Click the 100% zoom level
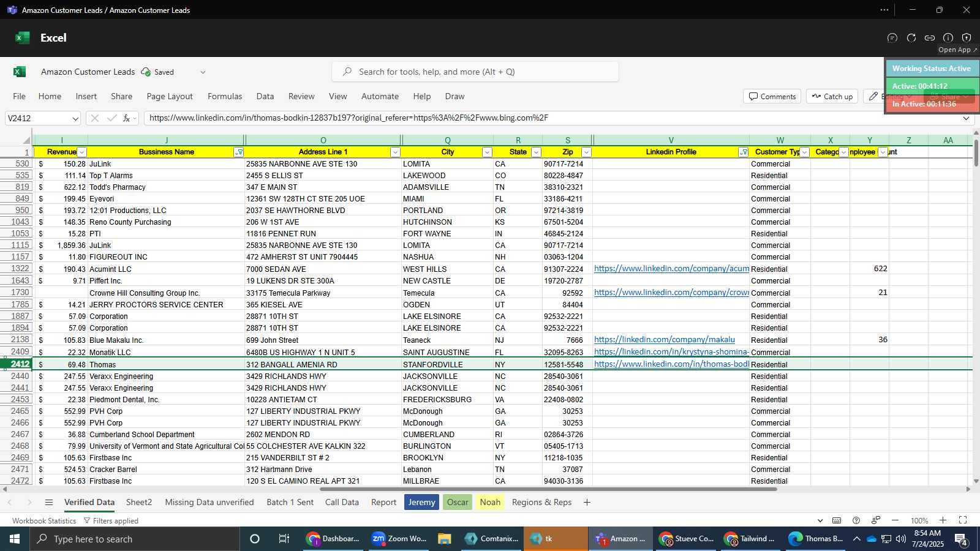 click(x=919, y=521)
